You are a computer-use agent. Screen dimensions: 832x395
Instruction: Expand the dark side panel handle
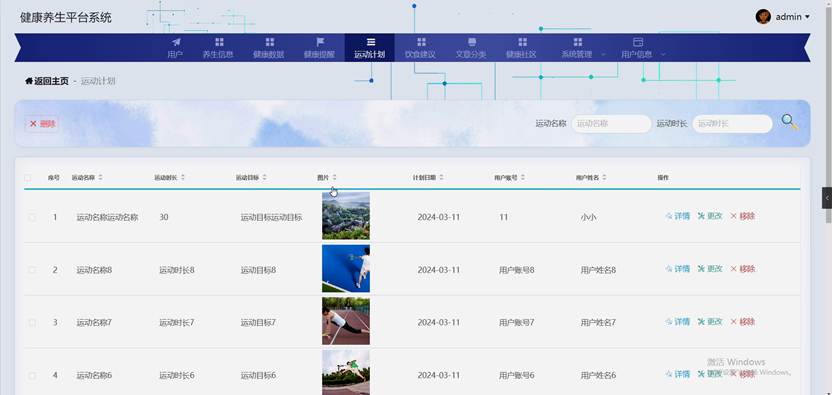coord(827,198)
